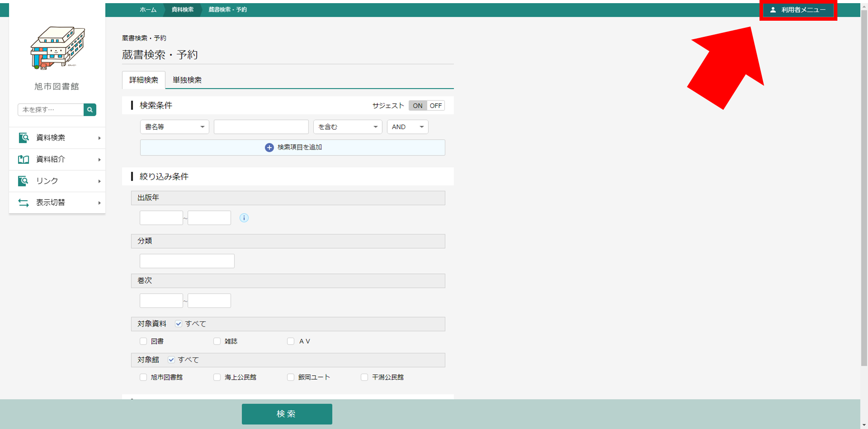Click the scrollbar down arrow
The height and width of the screenshot is (429, 868).
(864, 425)
